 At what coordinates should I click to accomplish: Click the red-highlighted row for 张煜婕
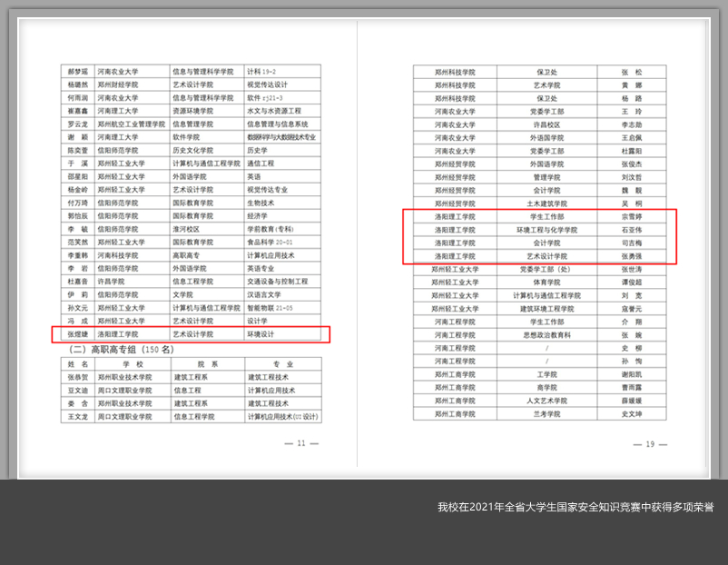pyautogui.click(x=195, y=334)
